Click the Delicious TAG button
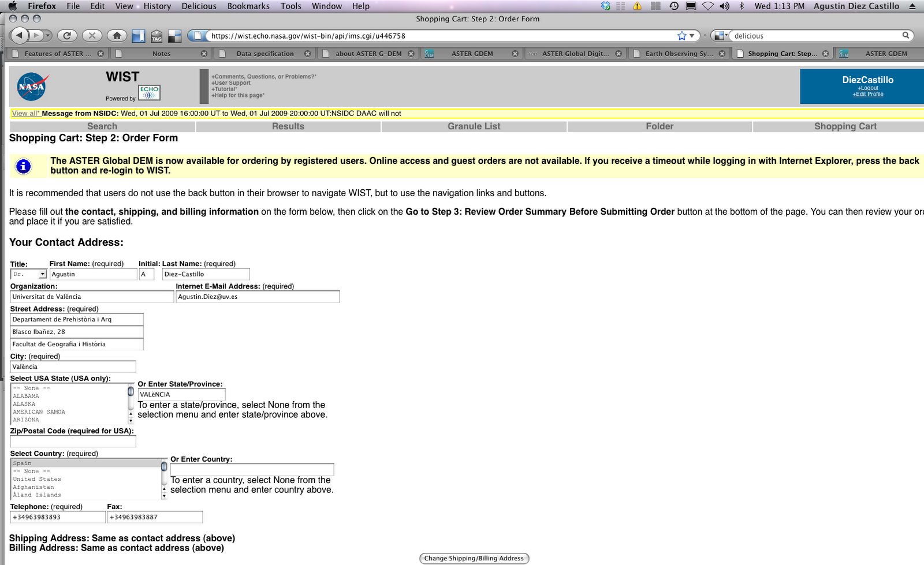Screen dimensions: 924x565 [x=157, y=36]
